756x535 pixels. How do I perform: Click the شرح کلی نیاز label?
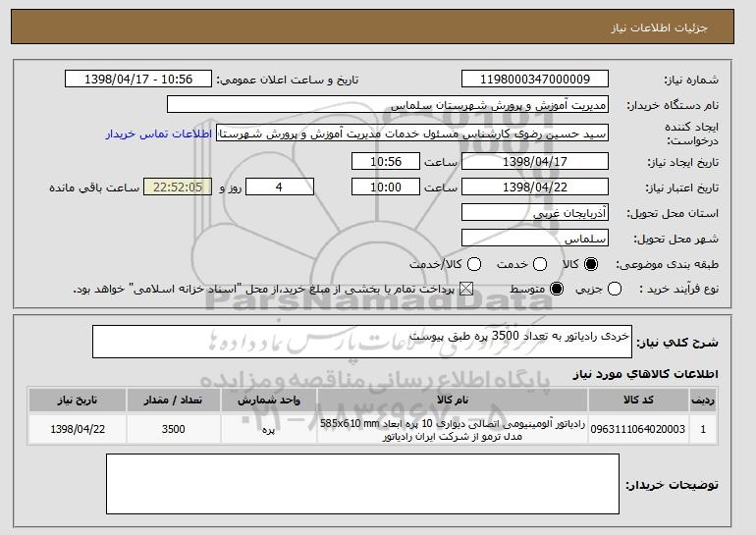(x=677, y=343)
